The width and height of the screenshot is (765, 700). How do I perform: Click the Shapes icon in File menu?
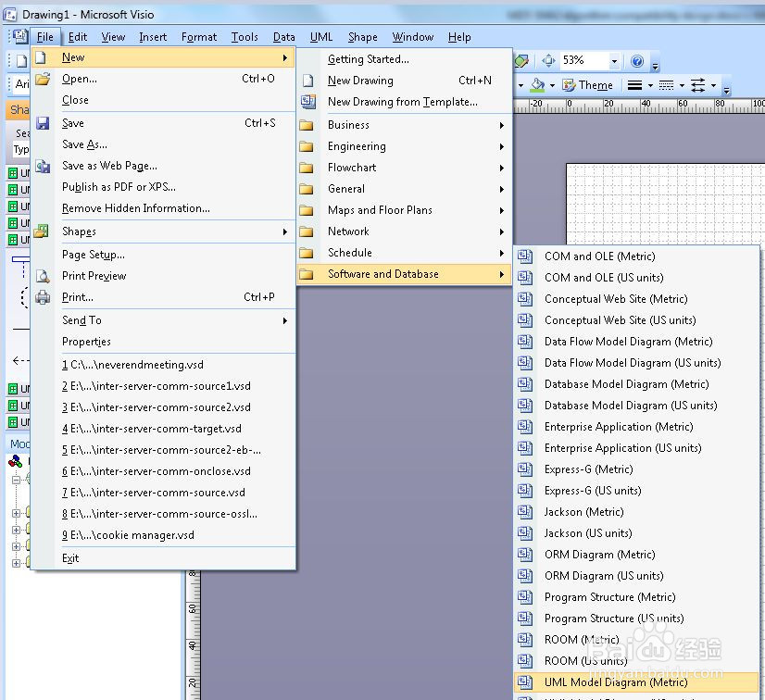coord(42,231)
